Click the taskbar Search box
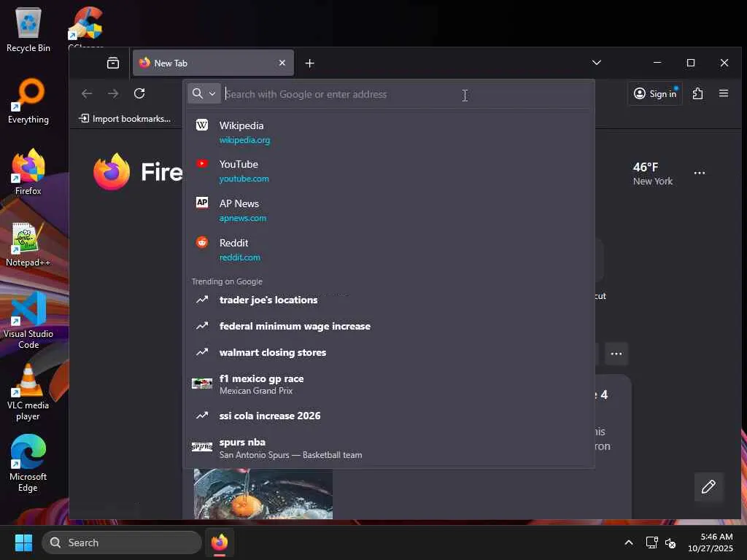 122,542
